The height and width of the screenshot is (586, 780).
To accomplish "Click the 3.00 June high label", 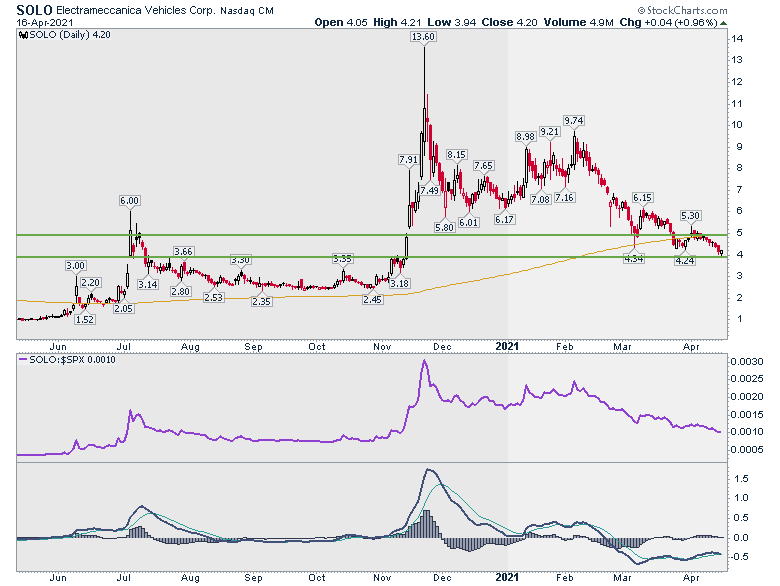I will pos(76,266).
